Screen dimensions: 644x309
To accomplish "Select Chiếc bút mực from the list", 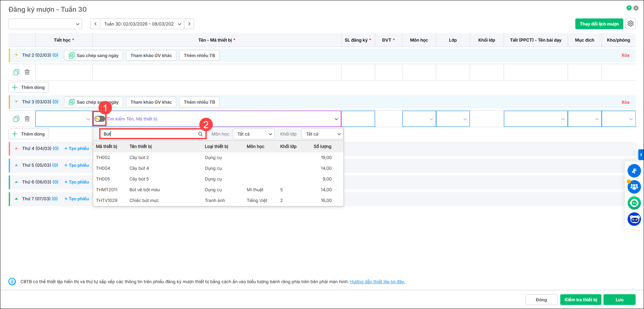I will [144, 200].
